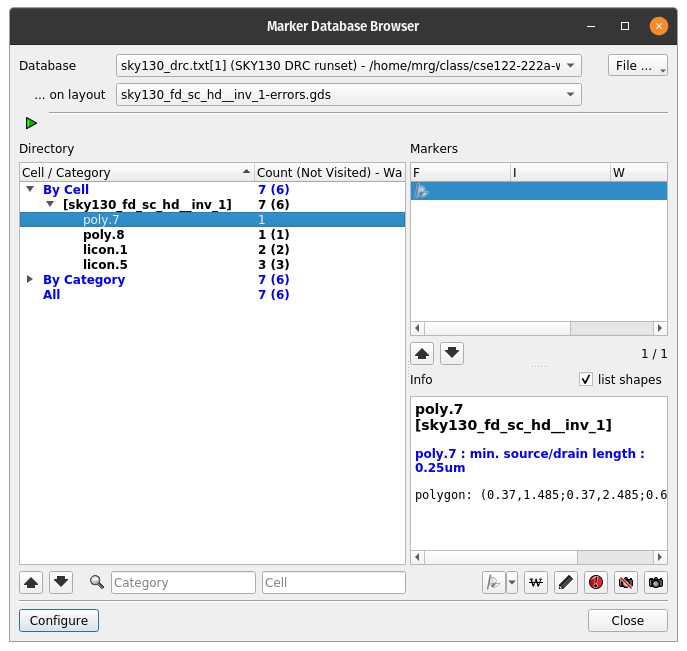Minimize the Marker Database Browser window
Screen dimensions: 687x651
coord(591,26)
